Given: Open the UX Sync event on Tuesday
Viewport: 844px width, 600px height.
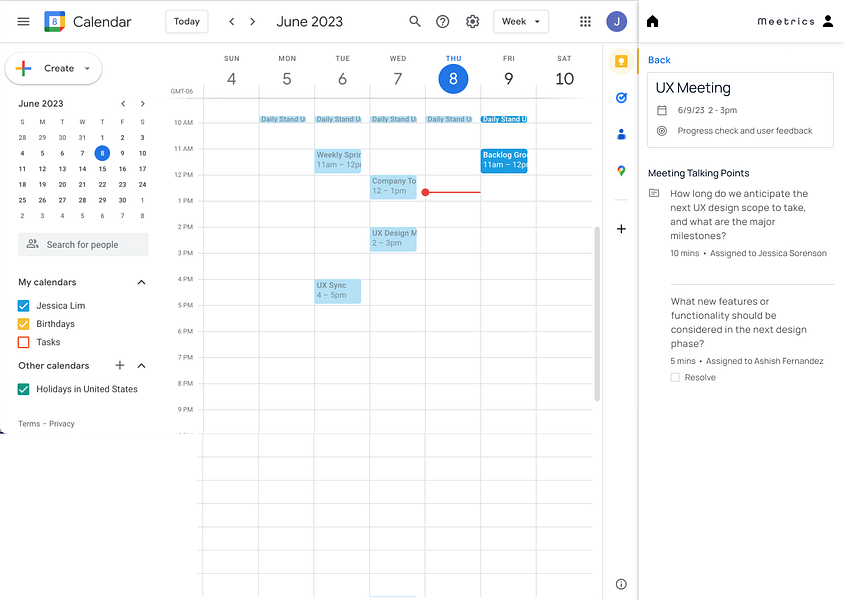Looking at the screenshot, I should tap(338, 291).
